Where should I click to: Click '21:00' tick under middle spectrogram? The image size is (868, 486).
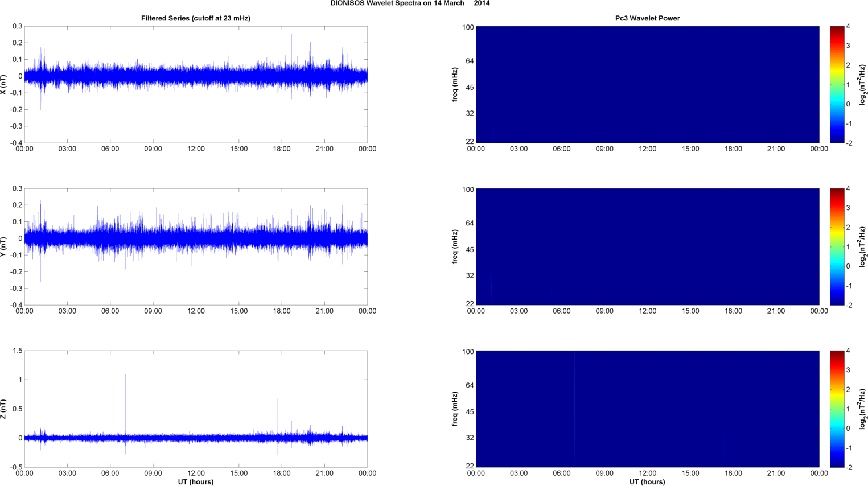tap(776, 311)
